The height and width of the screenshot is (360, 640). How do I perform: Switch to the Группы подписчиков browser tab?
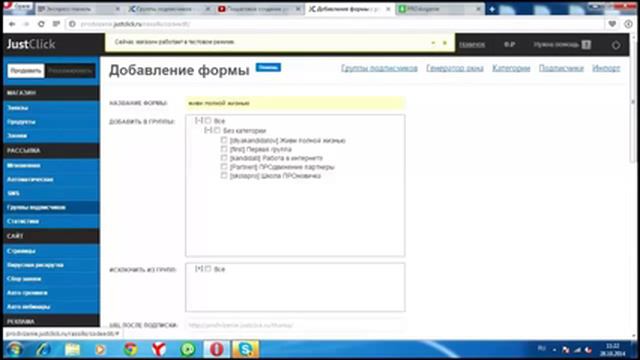(x=168, y=9)
